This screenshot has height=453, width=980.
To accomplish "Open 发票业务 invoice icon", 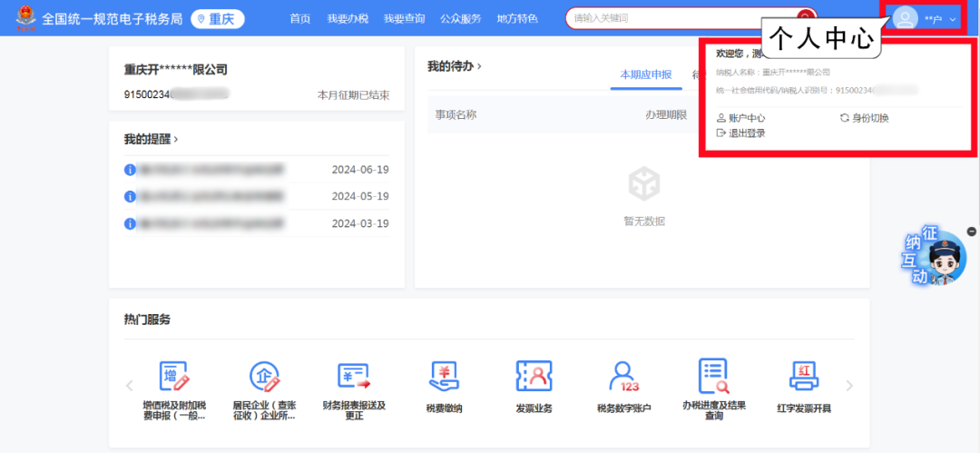I will tap(534, 376).
